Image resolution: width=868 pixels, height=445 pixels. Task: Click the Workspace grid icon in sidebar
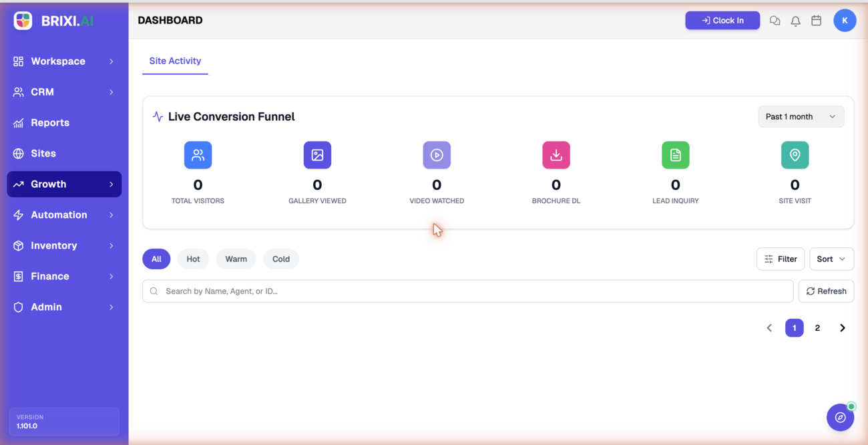click(18, 61)
